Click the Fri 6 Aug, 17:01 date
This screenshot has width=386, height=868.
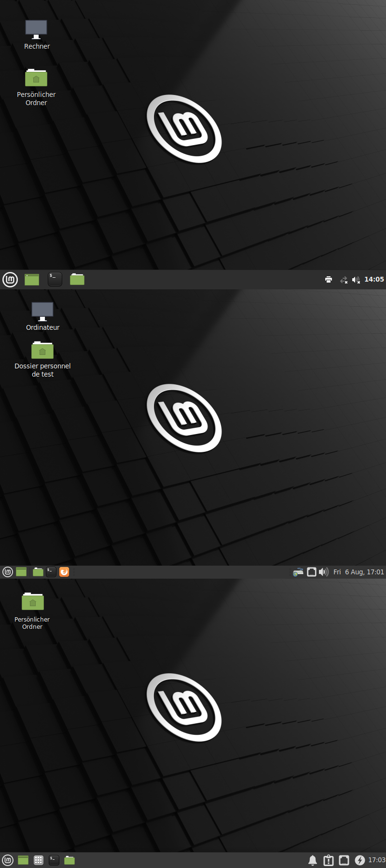(x=358, y=572)
